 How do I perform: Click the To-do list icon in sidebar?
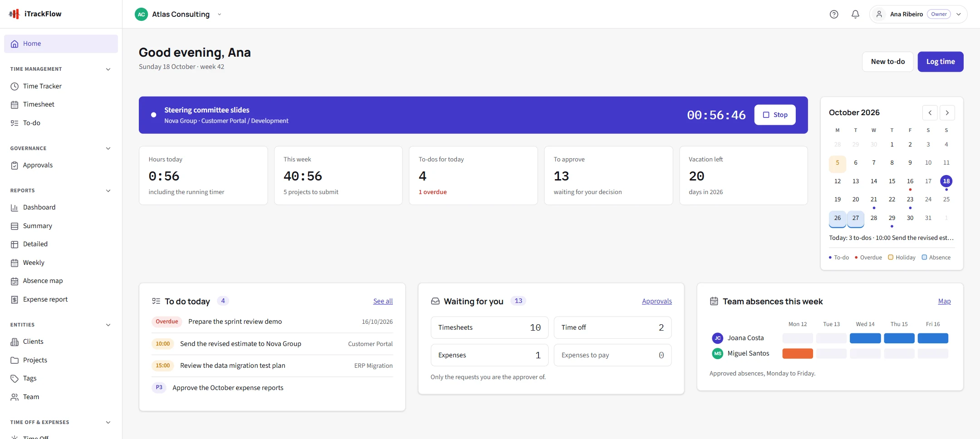tap(15, 123)
